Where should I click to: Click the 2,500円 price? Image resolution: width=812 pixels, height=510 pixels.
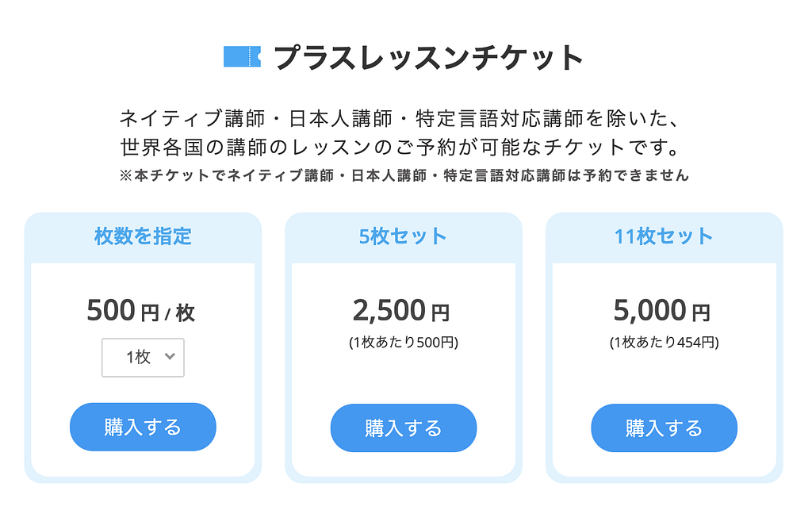click(401, 311)
